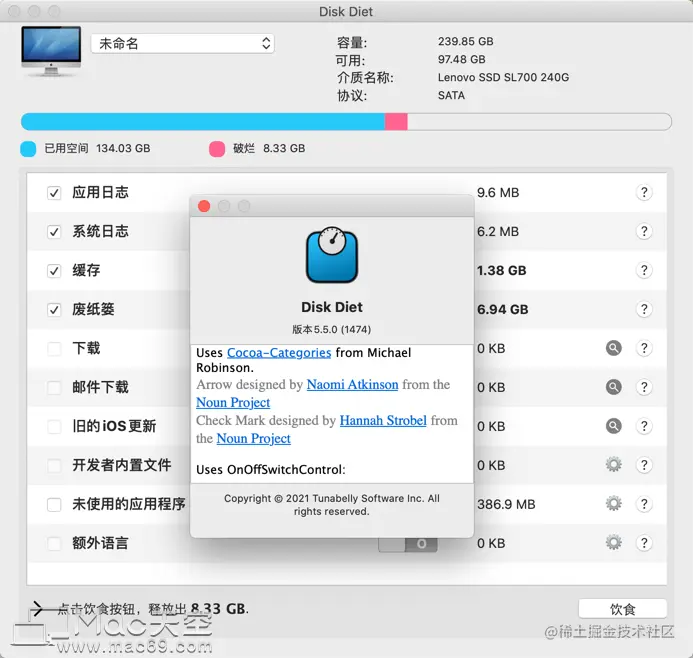Open gear settings for 额外语言
The width and height of the screenshot is (693, 658).
click(613, 543)
